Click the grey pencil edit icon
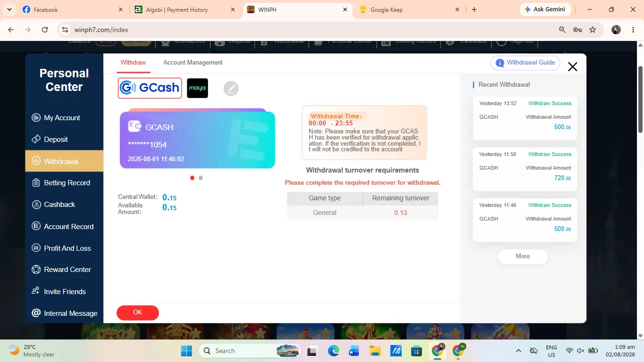 coord(231,88)
